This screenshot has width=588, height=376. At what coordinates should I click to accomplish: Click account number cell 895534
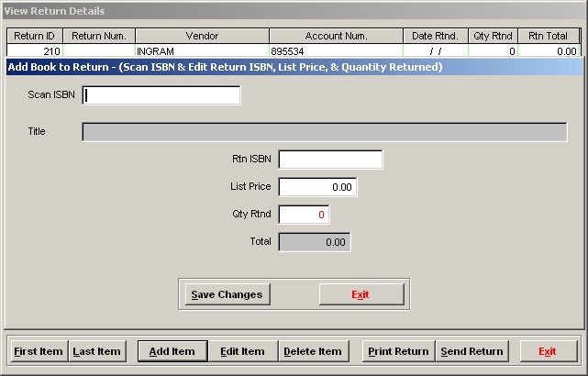coord(337,51)
